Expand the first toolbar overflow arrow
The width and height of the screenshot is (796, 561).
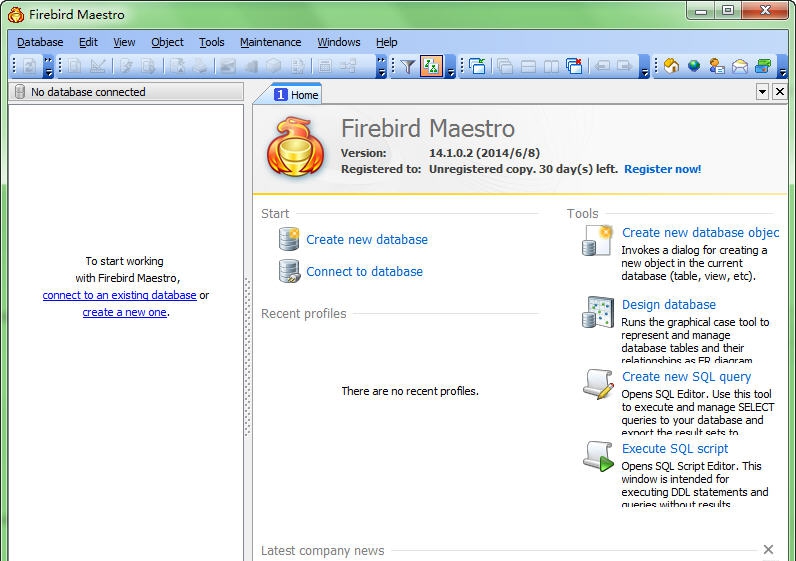click(x=48, y=67)
